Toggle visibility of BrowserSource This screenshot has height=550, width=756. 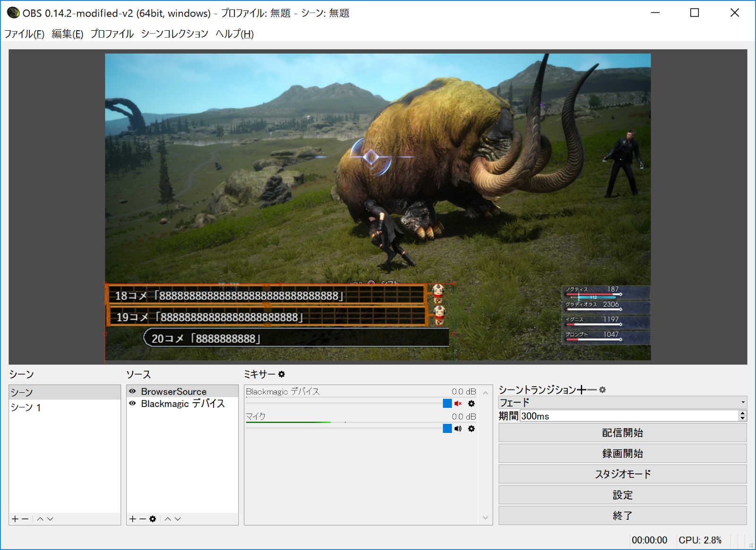pyautogui.click(x=133, y=391)
